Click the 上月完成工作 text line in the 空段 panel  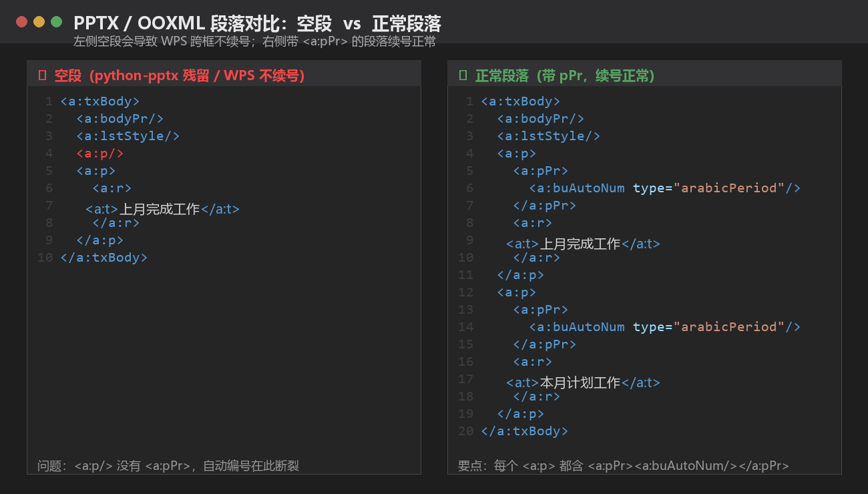click(162, 209)
